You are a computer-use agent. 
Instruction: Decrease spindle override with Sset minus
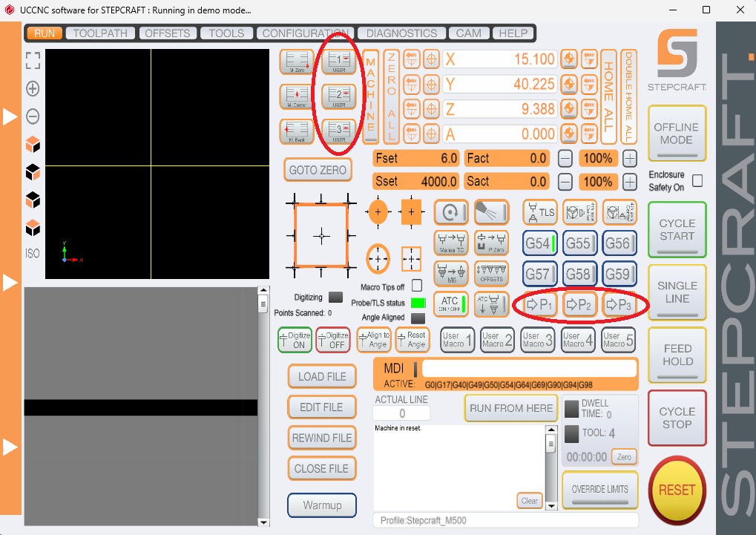565,182
